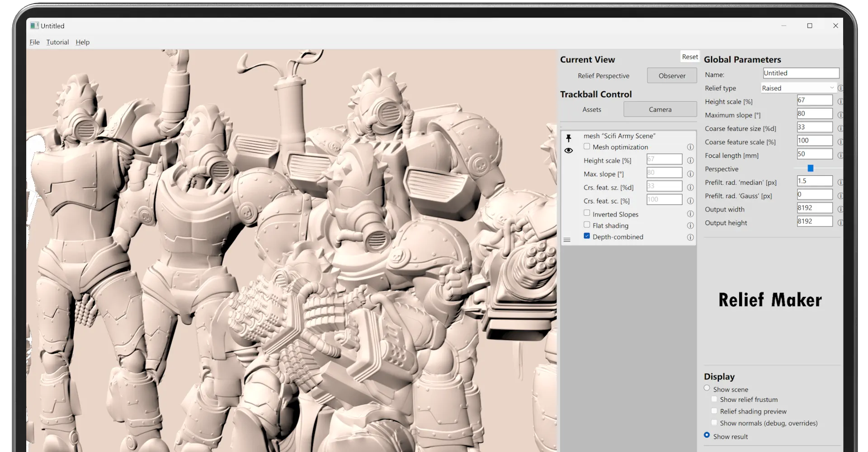
Task: Click the info icon next to Maximum slope
Action: (x=841, y=114)
